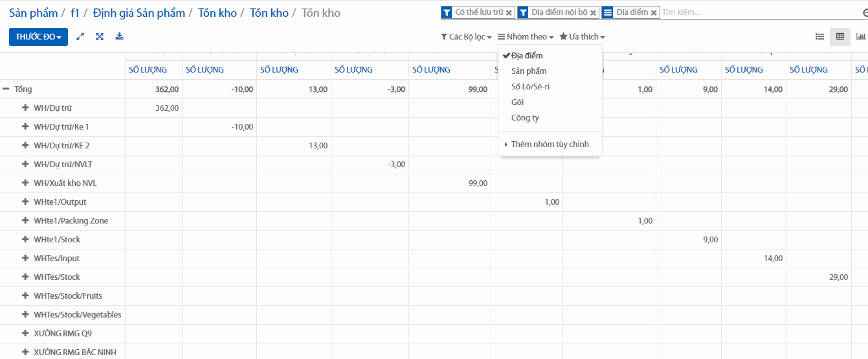This screenshot has height=359, width=868.
Task: Remove the 'Có thể lưu trữ' filter
Action: (509, 12)
